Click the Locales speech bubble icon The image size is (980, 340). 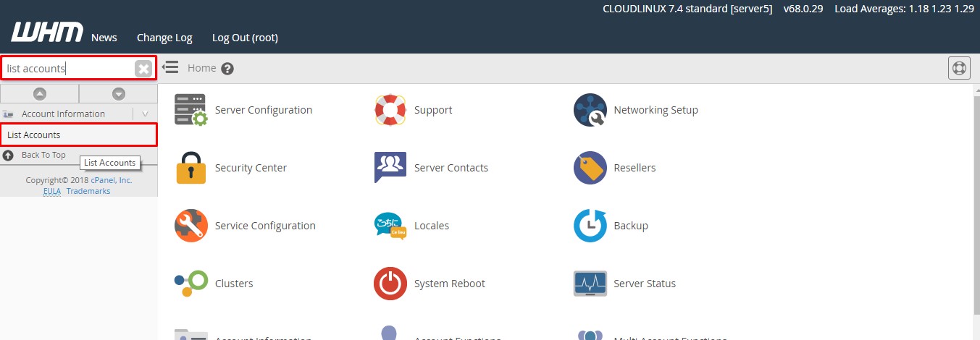tap(390, 226)
